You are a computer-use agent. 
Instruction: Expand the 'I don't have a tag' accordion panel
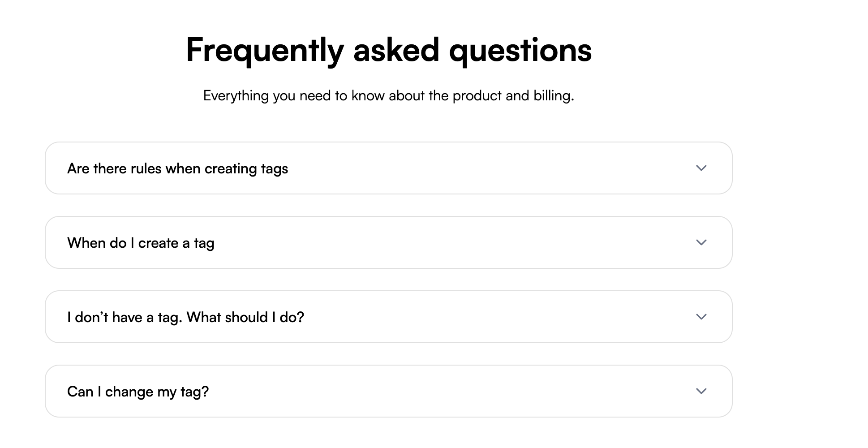388,317
